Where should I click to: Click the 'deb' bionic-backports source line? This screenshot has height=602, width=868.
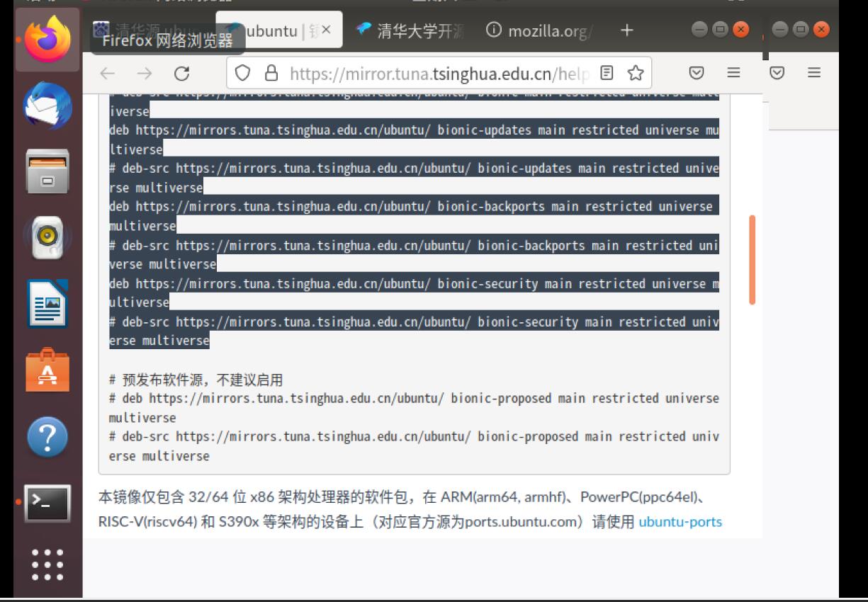[414, 216]
